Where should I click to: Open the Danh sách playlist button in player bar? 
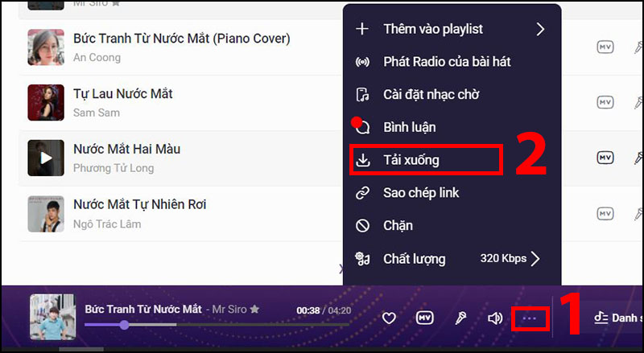pyautogui.click(x=619, y=318)
